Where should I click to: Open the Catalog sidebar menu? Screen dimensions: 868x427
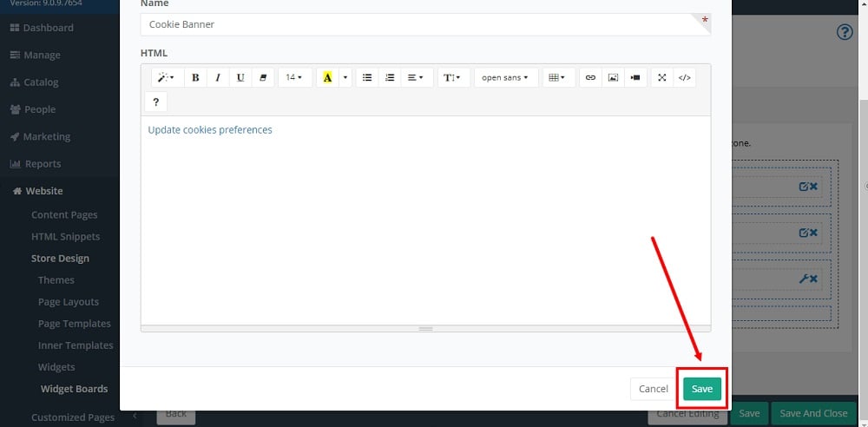pyautogui.click(x=41, y=82)
